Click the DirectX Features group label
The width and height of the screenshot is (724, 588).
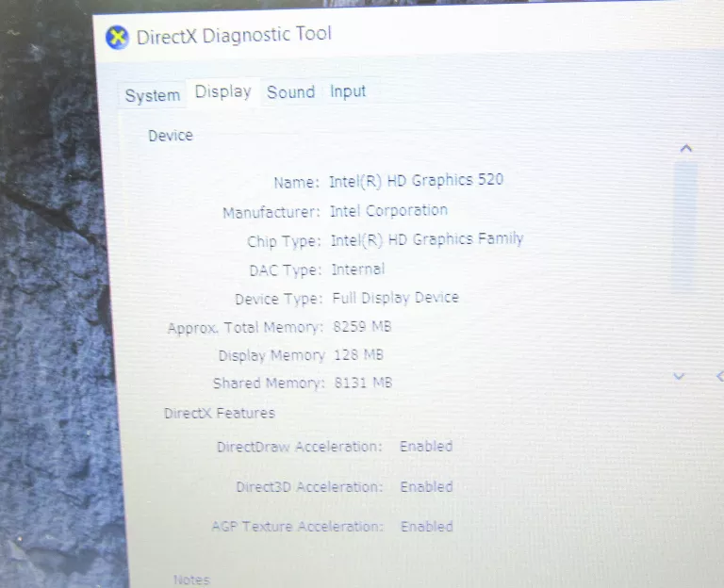[x=220, y=413]
